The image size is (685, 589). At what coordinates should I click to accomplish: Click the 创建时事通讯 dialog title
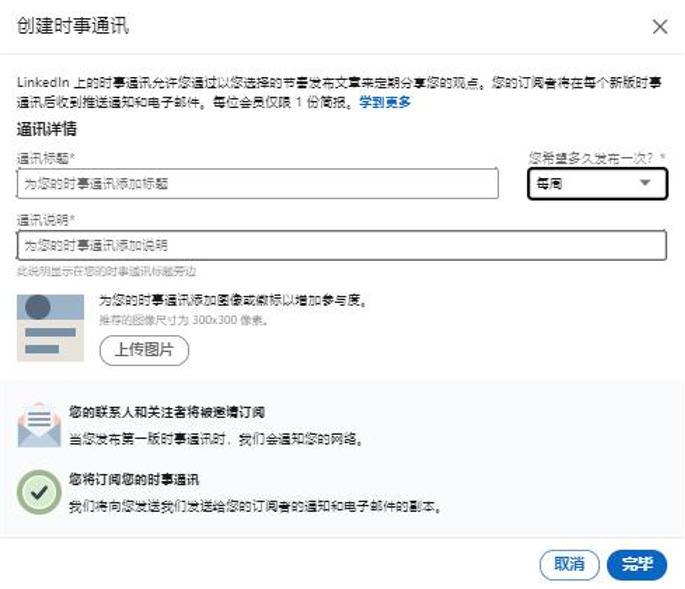(73, 26)
